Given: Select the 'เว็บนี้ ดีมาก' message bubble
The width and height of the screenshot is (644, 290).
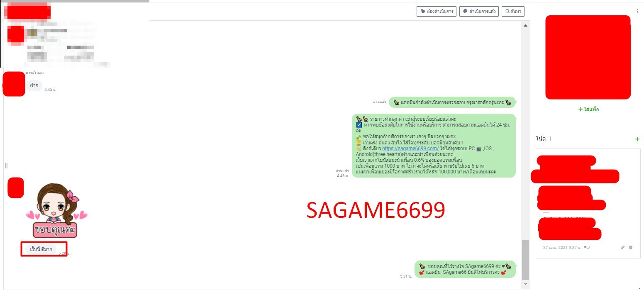Looking at the screenshot, I should [41, 249].
